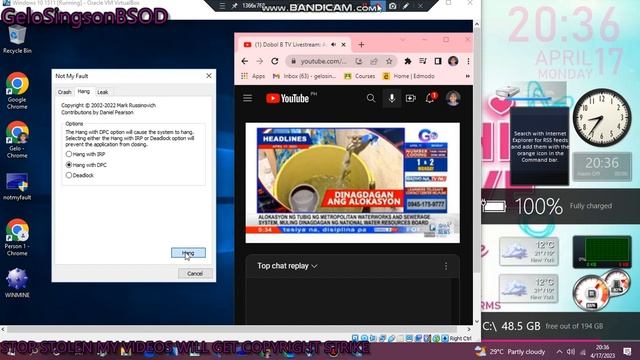Open the YouTube hamburger guide menu
The height and width of the screenshot is (360, 640).
pos(247,98)
